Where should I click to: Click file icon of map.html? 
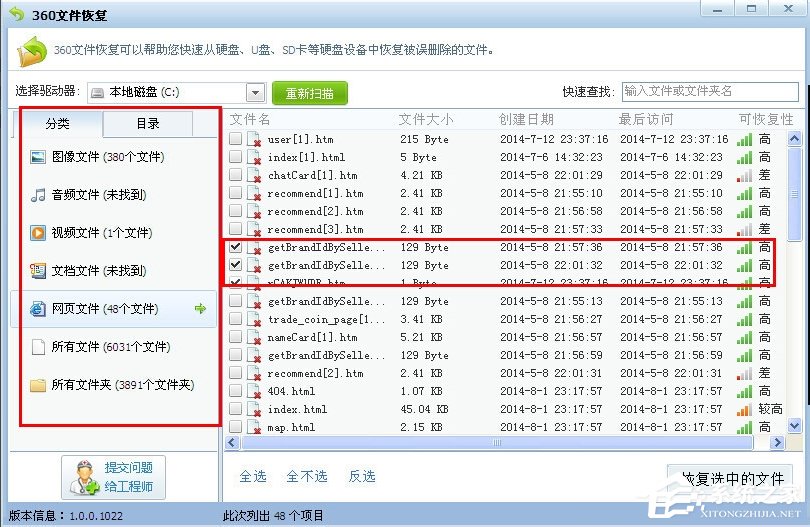pyautogui.click(x=254, y=427)
